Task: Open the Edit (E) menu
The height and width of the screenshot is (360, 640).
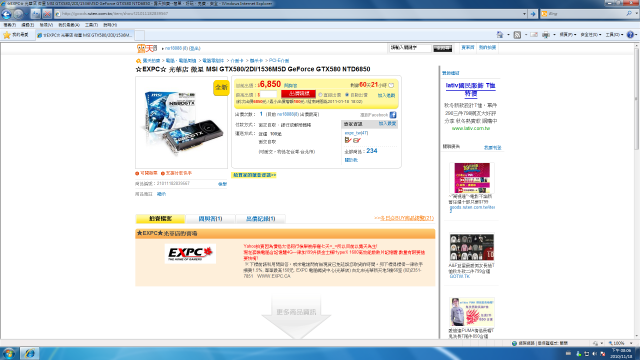Action: click(x=27, y=25)
